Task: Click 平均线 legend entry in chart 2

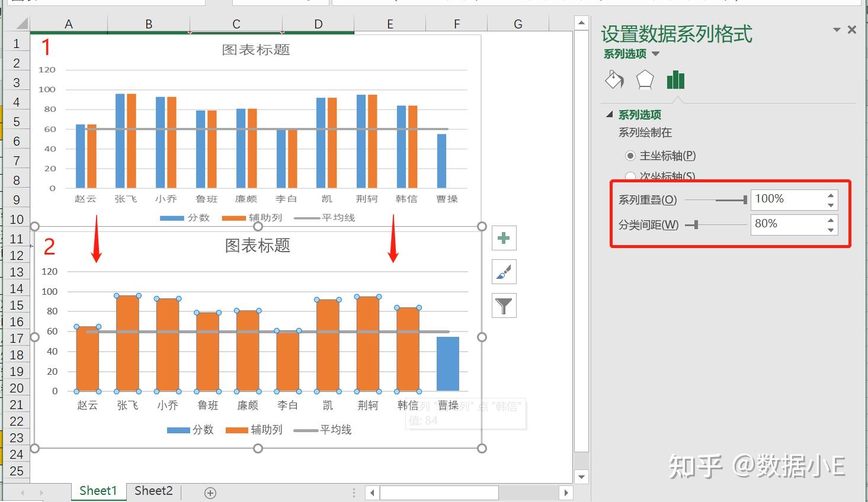Action: pyautogui.click(x=323, y=430)
